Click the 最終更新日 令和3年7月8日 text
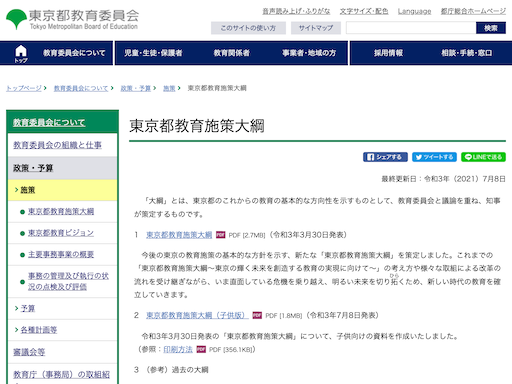512x384 pixels. click(443, 179)
